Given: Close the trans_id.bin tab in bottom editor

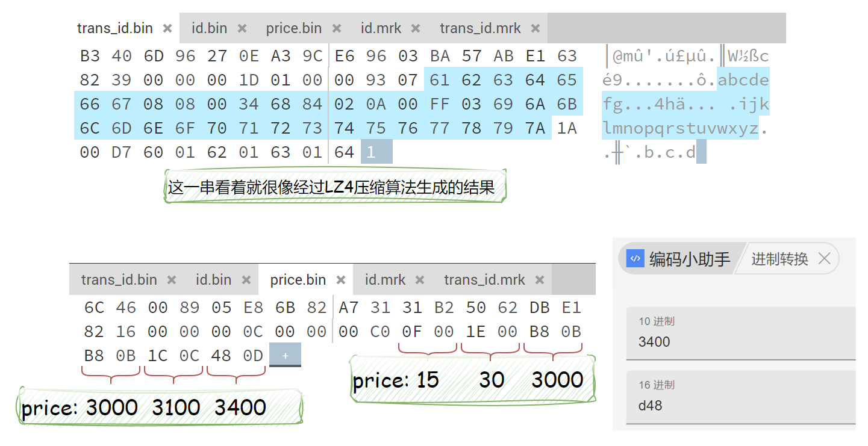Looking at the screenshot, I should (x=172, y=280).
